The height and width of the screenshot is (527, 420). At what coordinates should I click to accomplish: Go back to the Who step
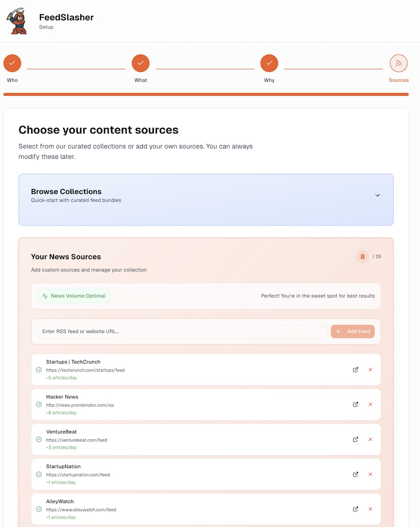(x=12, y=63)
